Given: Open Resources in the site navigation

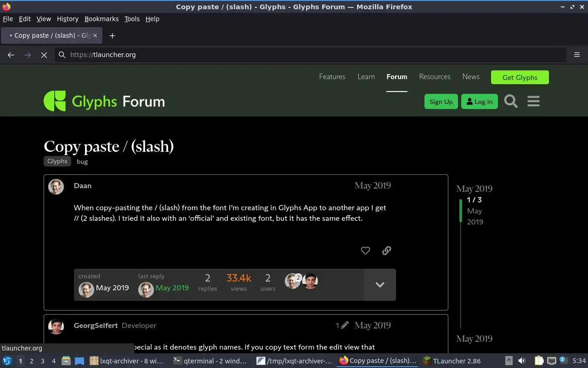Looking at the screenshot, I should pos(435,77).
